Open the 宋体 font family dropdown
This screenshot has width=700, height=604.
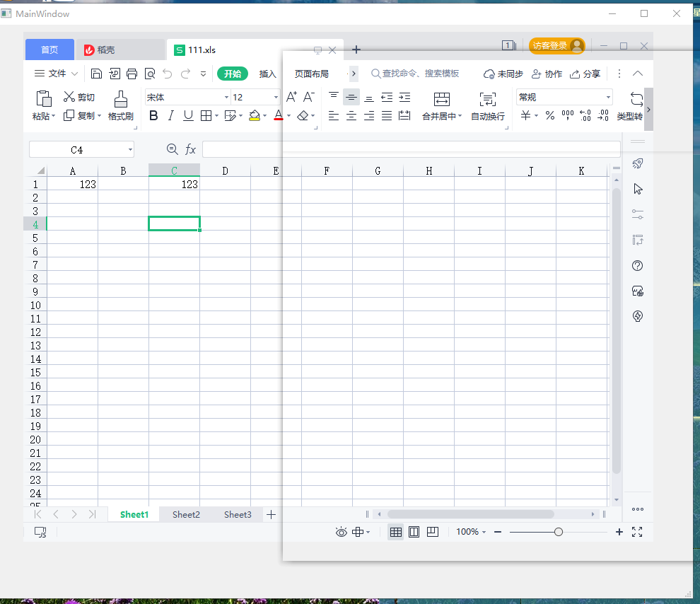(225, 97)
